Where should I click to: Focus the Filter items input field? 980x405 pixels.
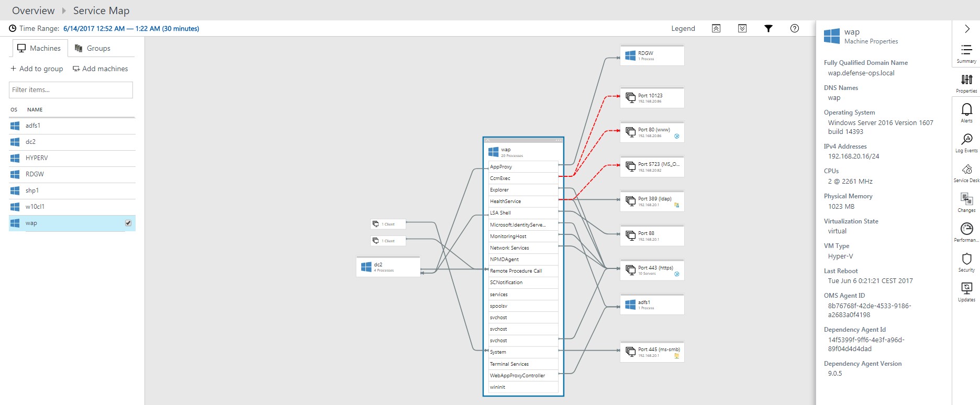tap(71, 89)
